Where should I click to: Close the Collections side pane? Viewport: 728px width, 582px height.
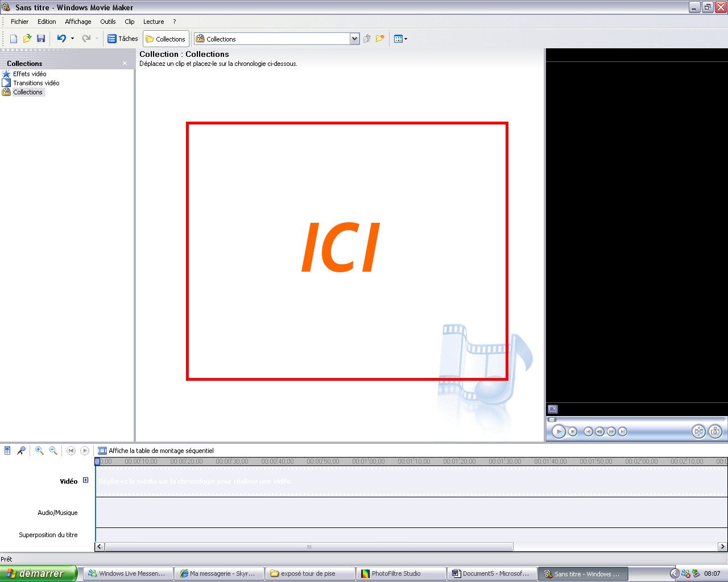click(125, 63)
